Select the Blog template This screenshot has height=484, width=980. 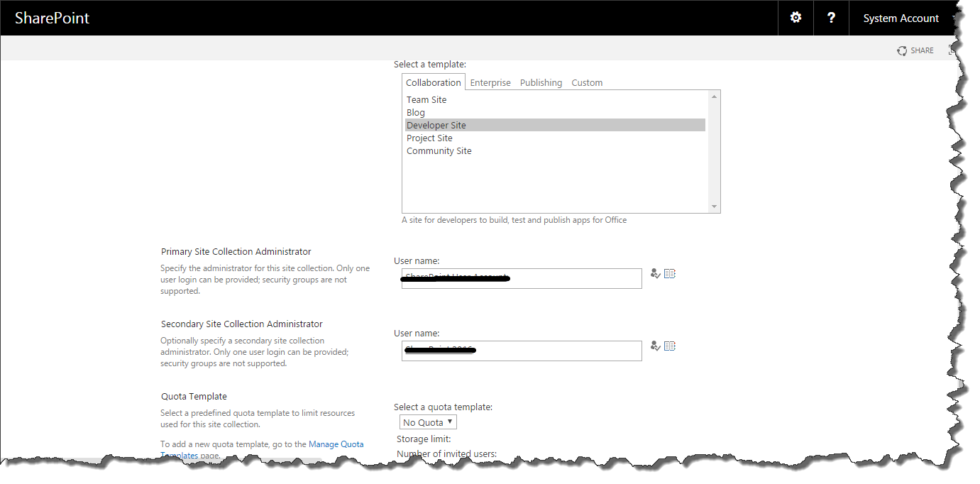click(555, 113)
